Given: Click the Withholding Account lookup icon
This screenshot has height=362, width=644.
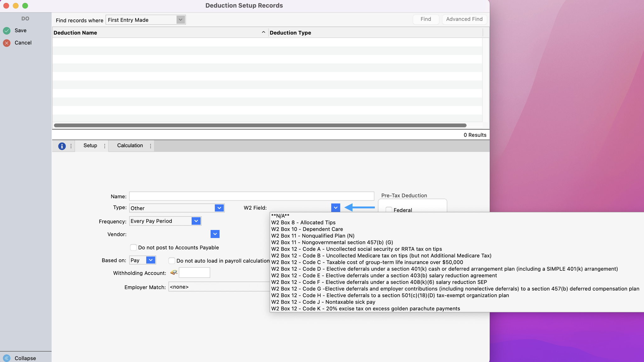Looking at the screenshot, I should (174, 273).
